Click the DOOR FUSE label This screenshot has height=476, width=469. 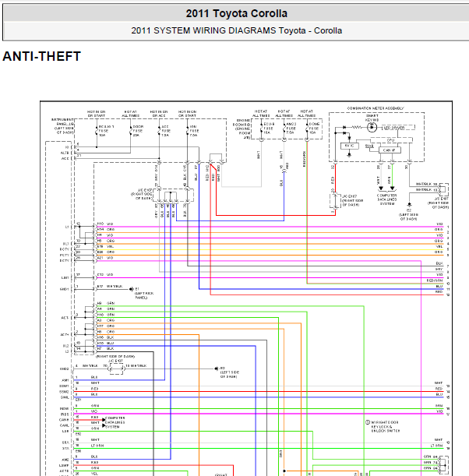click(138, 131)
